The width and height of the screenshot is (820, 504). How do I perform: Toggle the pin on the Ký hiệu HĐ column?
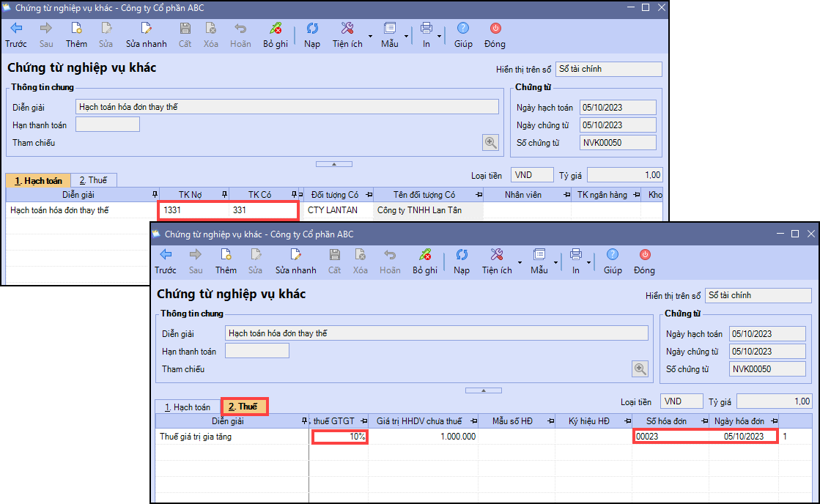click(624, 421)
